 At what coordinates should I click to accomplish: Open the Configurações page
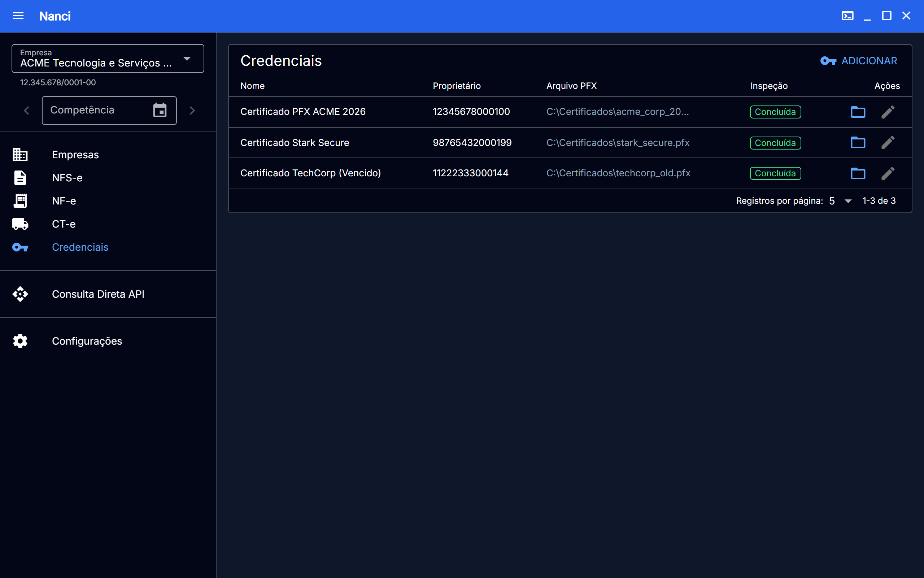pyautogui.click(x=108, y=341)
